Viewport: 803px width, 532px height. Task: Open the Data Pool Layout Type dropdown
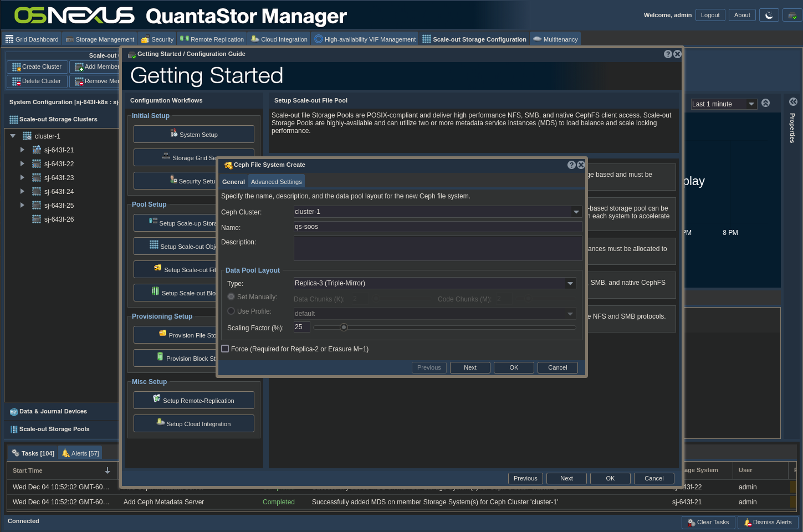pos(570,284)
